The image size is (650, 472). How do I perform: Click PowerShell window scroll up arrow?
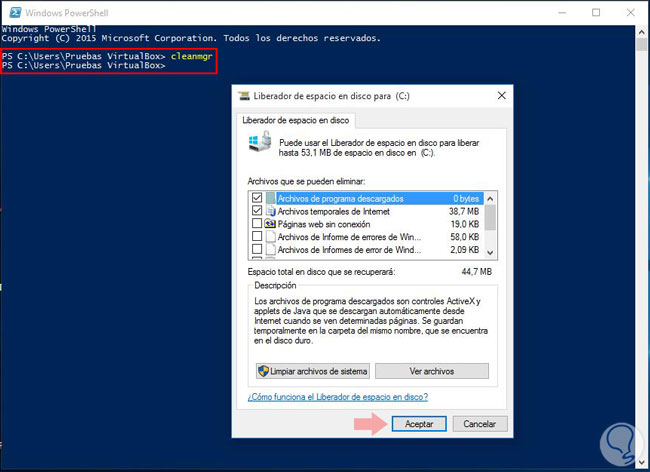click(x=642, y=32)
